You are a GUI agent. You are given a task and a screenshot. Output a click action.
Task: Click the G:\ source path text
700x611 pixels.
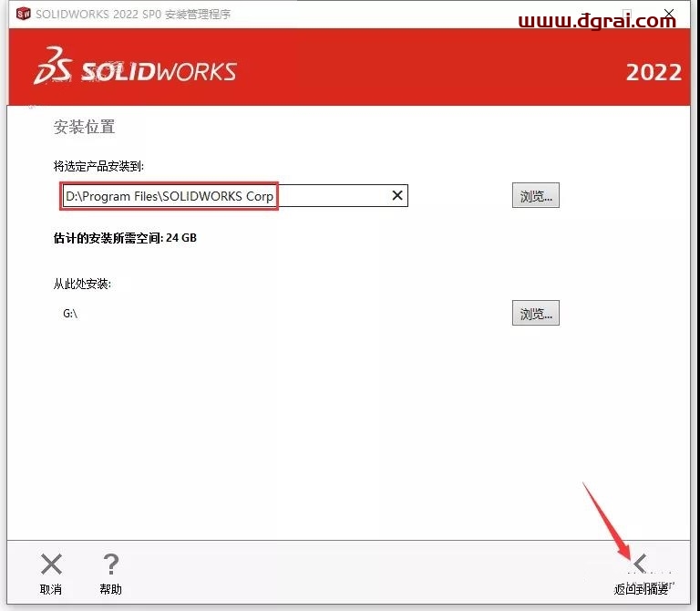pyautogui.click(x=70, y=314)
